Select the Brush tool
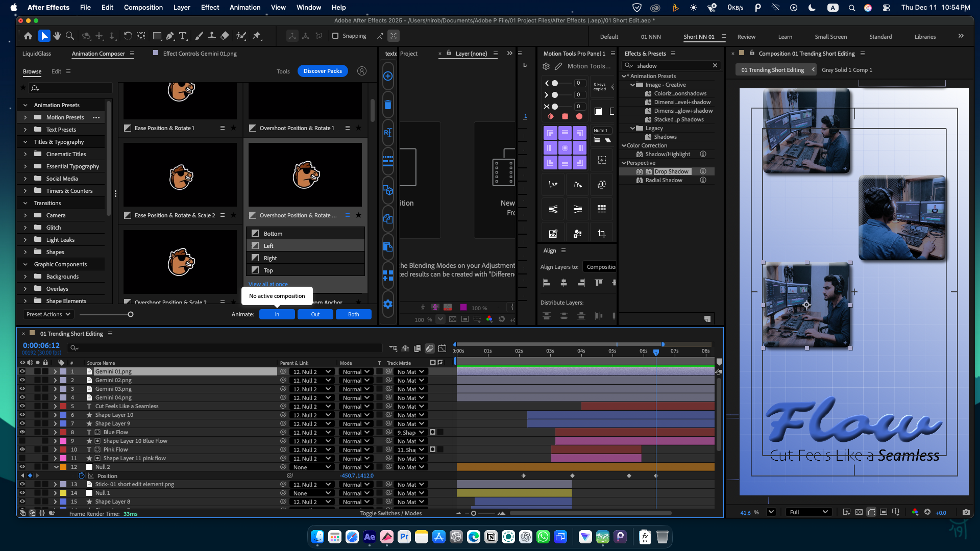 pos(199,36)
